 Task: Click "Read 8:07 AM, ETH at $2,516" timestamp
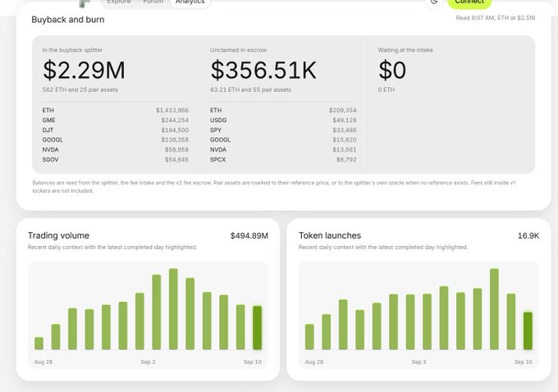(496, 18)
